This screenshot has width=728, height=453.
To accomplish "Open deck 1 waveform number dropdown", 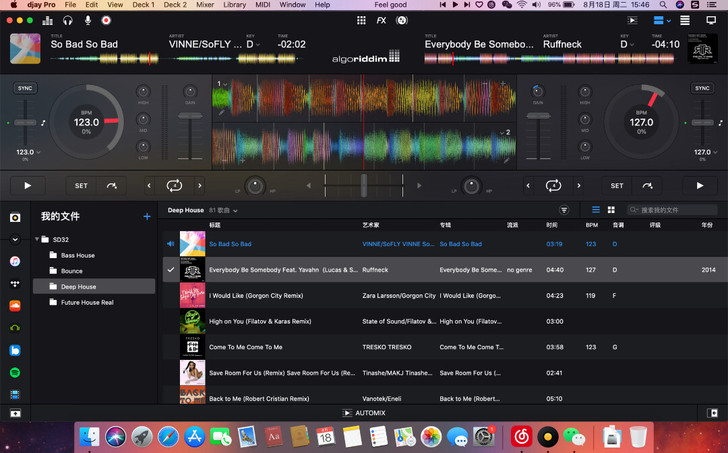I will [222, 84].
